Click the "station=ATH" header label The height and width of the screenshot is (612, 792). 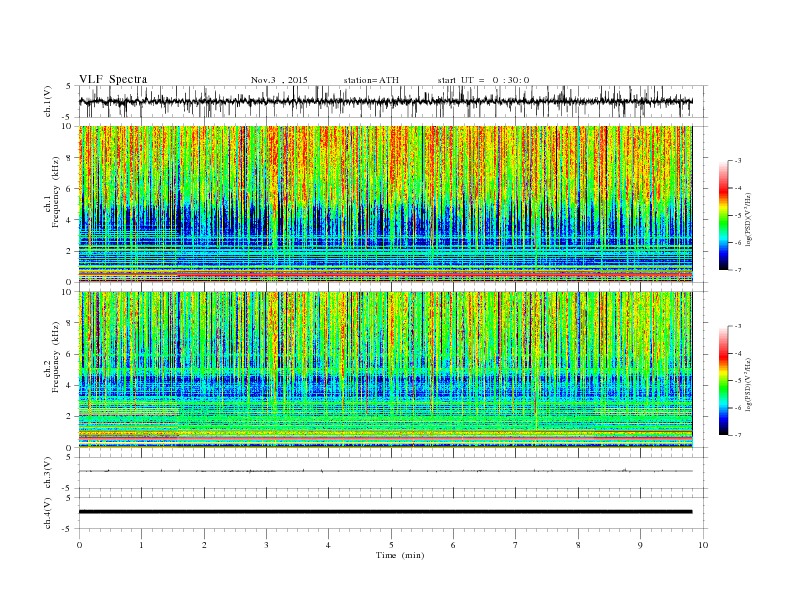coord(371,80)
